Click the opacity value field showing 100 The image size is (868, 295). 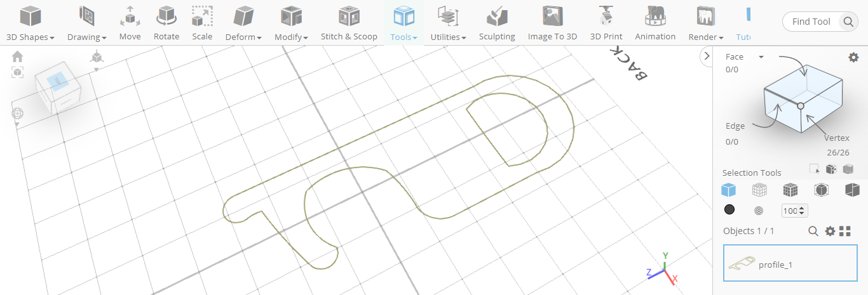(794, 211)
